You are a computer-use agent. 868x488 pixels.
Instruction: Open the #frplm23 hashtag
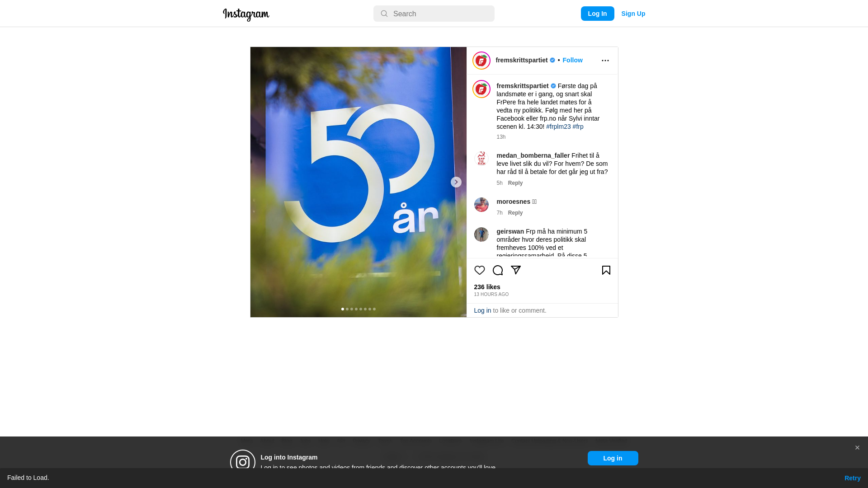pos(558,127)
